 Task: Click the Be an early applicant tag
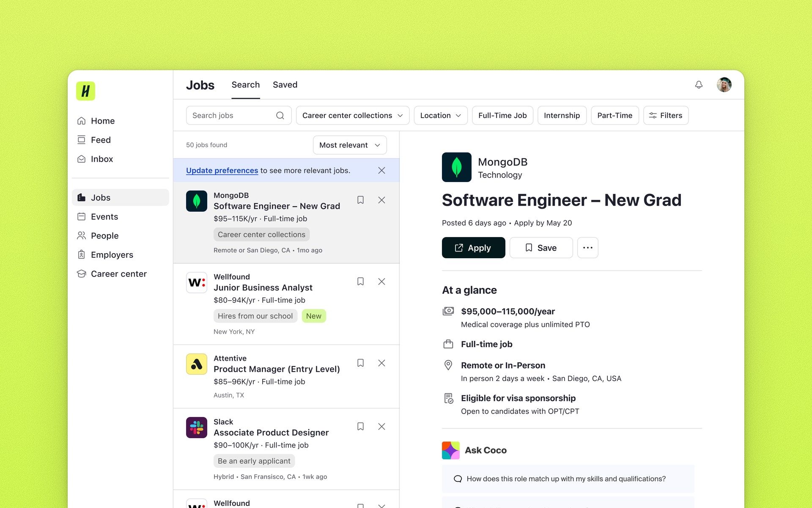coord(254,461)
